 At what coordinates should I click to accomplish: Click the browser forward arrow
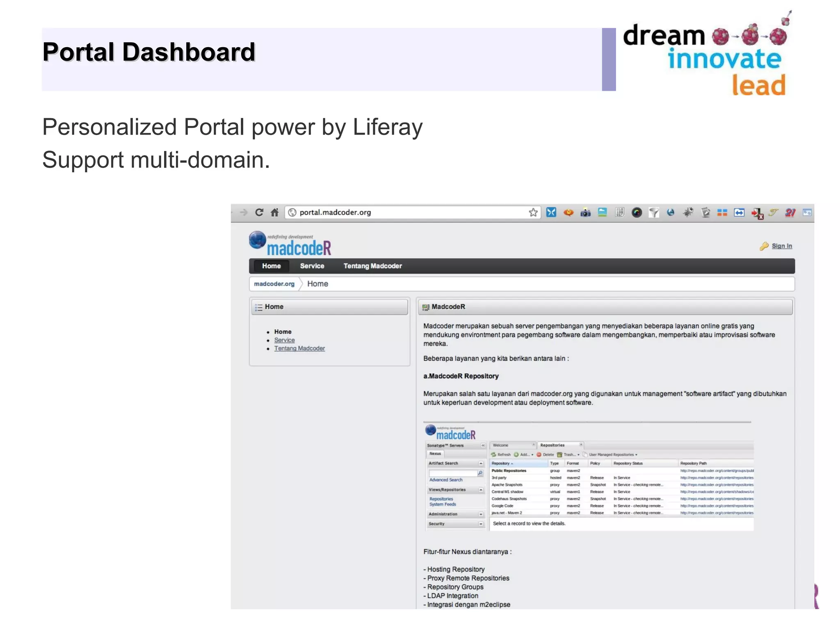[x=244, y=212]
